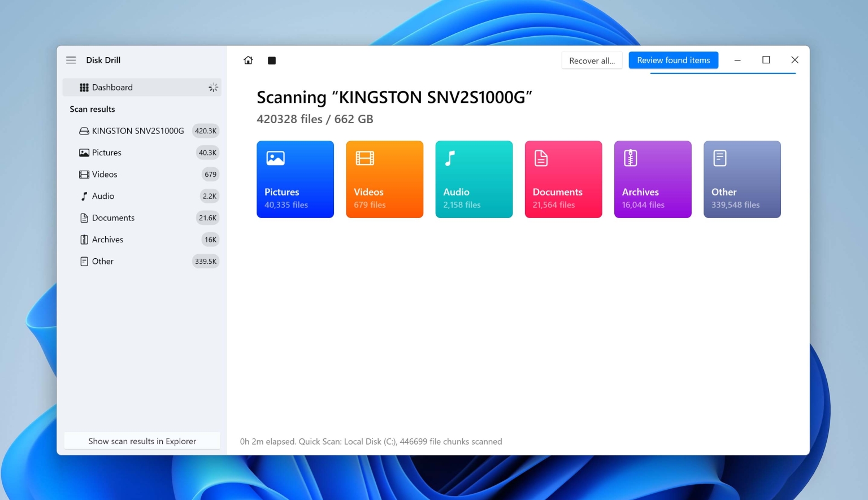Click the KINGSTON drive icon in sidebar
Image resolution: width=868 pixels, height=500 pixels.
[x=84, y=131]
